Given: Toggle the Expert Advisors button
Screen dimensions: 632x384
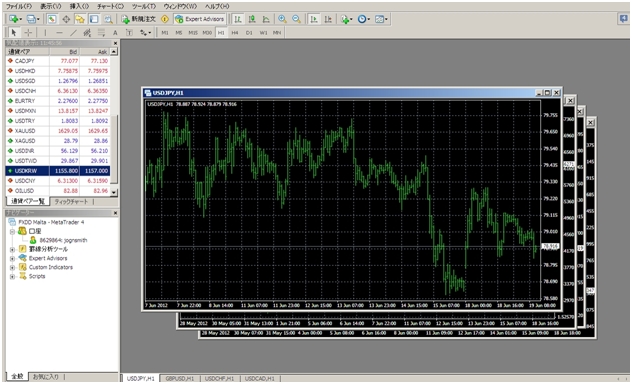Looking at the screenshot, I should click(x=200, y=19).
